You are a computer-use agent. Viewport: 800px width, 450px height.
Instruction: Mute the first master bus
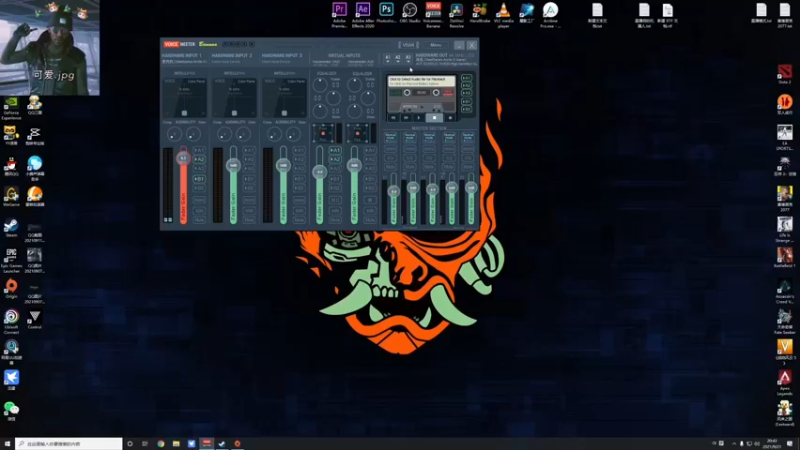click(x=391, y=167)
